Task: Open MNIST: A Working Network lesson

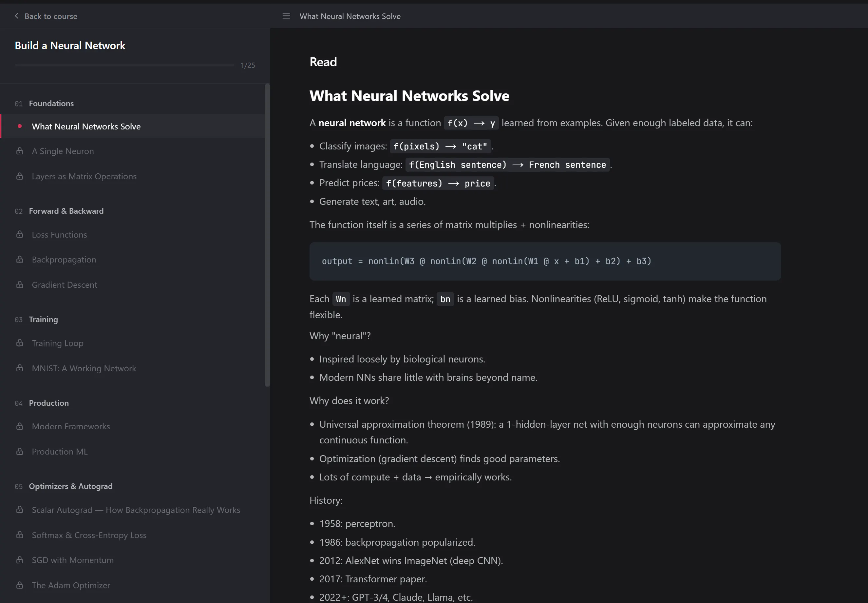Action: (133, 368)
